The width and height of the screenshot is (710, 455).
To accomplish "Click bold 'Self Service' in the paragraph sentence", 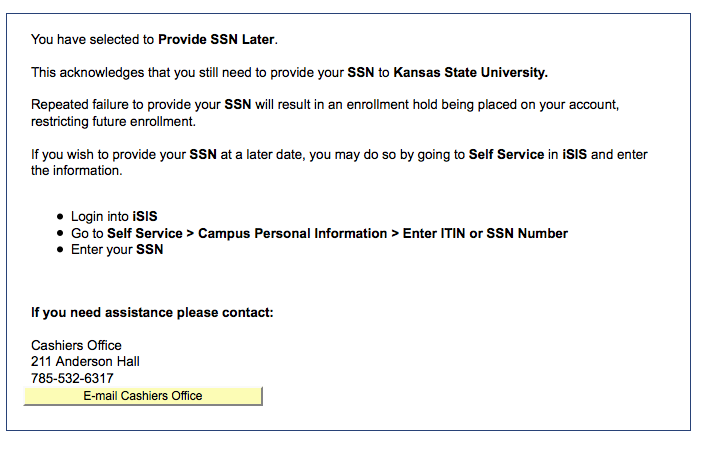I will click(x=506, y=154).
